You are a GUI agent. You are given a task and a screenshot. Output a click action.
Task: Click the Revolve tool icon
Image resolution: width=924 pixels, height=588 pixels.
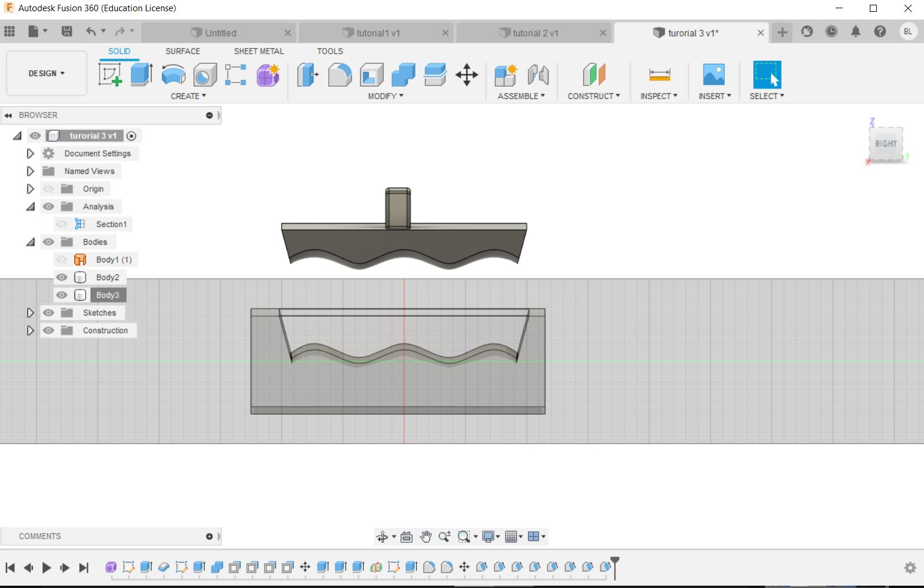point(173,75)
